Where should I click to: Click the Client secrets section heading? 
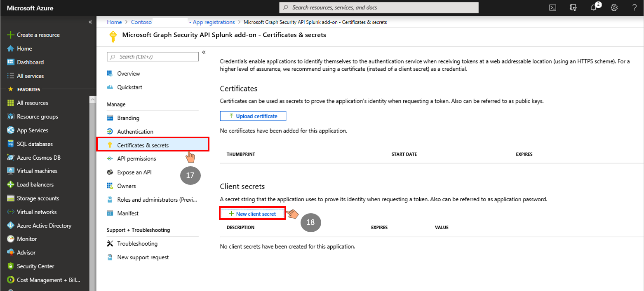(242, 186)
